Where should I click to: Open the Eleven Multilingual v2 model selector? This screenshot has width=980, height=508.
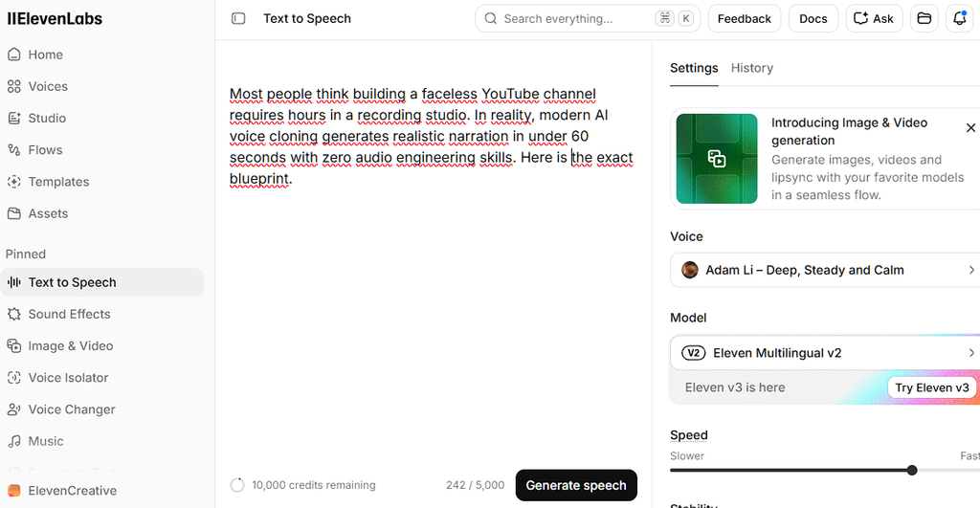(x=825, y=353)
